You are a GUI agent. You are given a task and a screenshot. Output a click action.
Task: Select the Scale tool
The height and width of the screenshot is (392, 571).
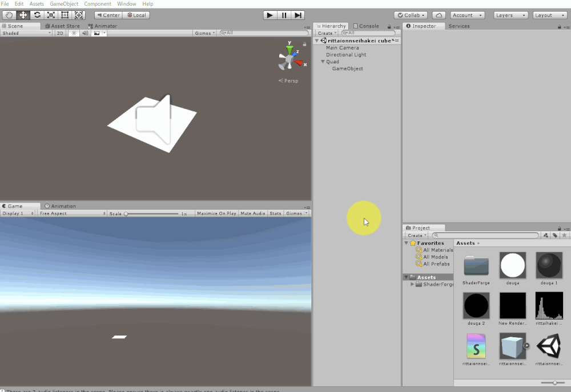coord(51,15)
